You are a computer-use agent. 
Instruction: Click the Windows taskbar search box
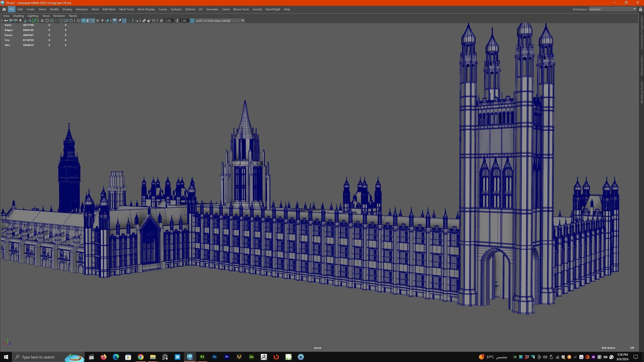tap(48, 357)
